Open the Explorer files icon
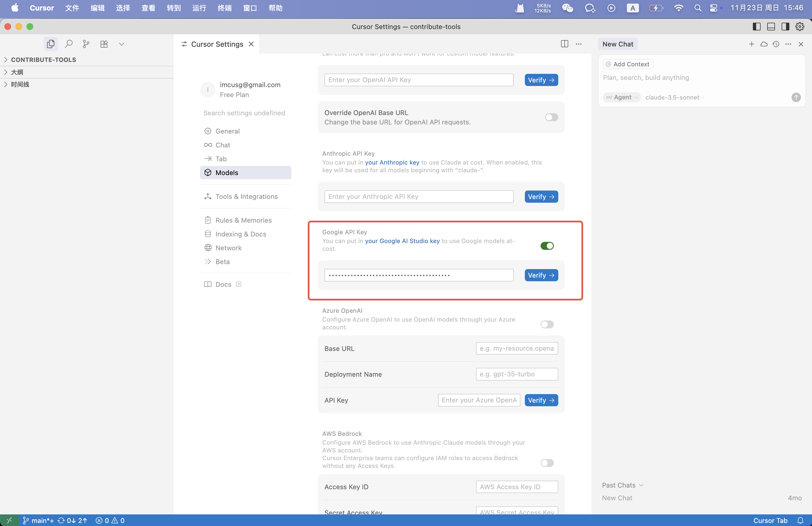Viewport: 812px width, 526px height. [x=51, y=44]
